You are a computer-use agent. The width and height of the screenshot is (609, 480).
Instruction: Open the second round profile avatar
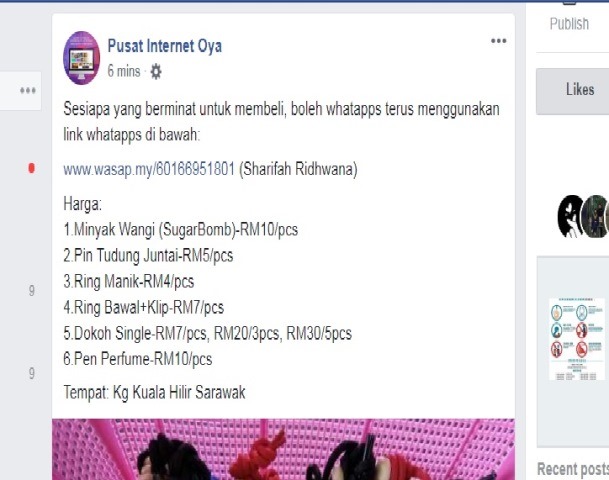pos(594,216)
